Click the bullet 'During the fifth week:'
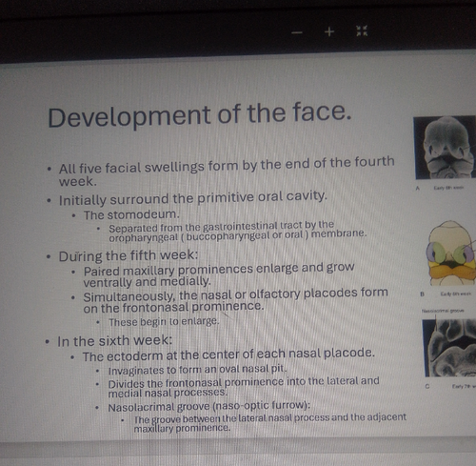The width and height of the screenshot is (476, 466). pyautogui.click(x=129, y=255)
